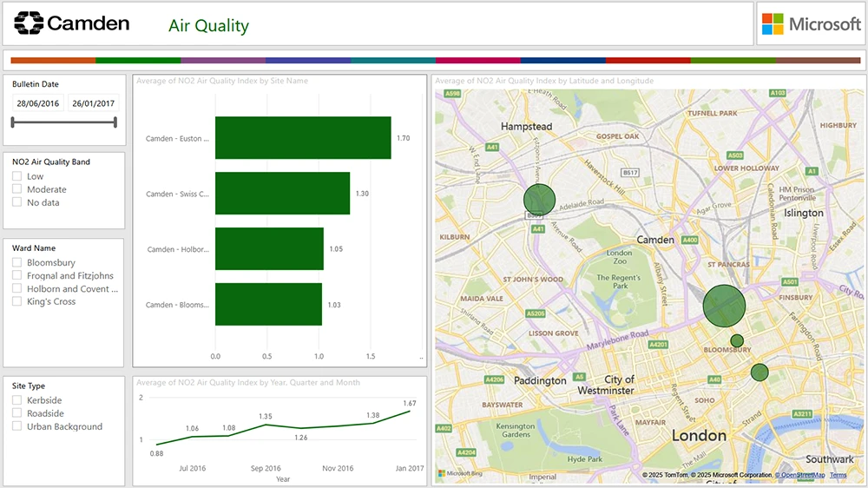Viewport: 868px width, 488px height.
Task: Click the Microsoft Bing logo on map
Action: [x=461, y=473]
